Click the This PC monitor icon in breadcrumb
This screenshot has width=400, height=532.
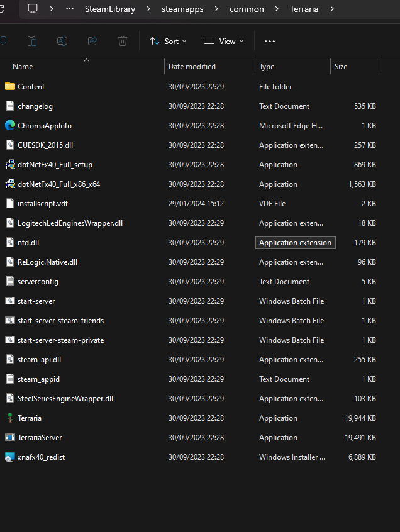click(33, 9)
